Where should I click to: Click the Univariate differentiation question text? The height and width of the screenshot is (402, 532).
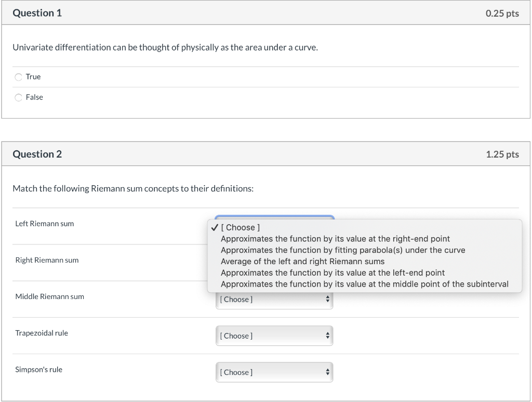165,47
